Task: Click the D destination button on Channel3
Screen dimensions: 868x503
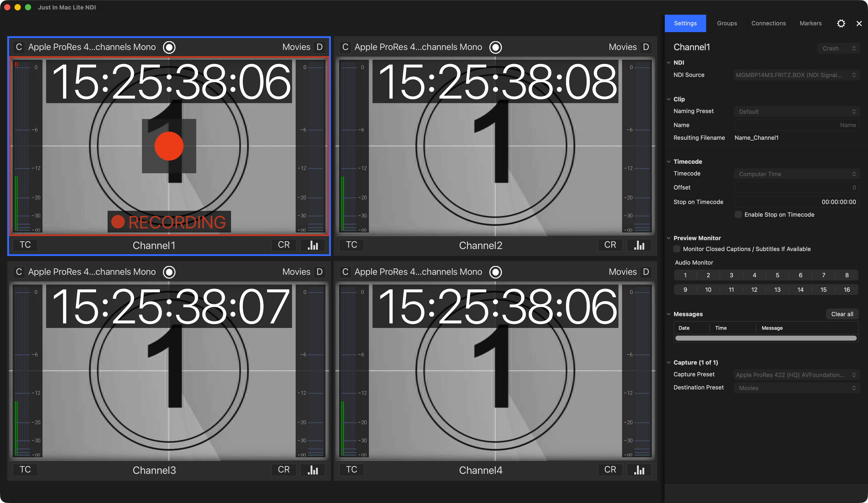Action: (x=320, y=272)
